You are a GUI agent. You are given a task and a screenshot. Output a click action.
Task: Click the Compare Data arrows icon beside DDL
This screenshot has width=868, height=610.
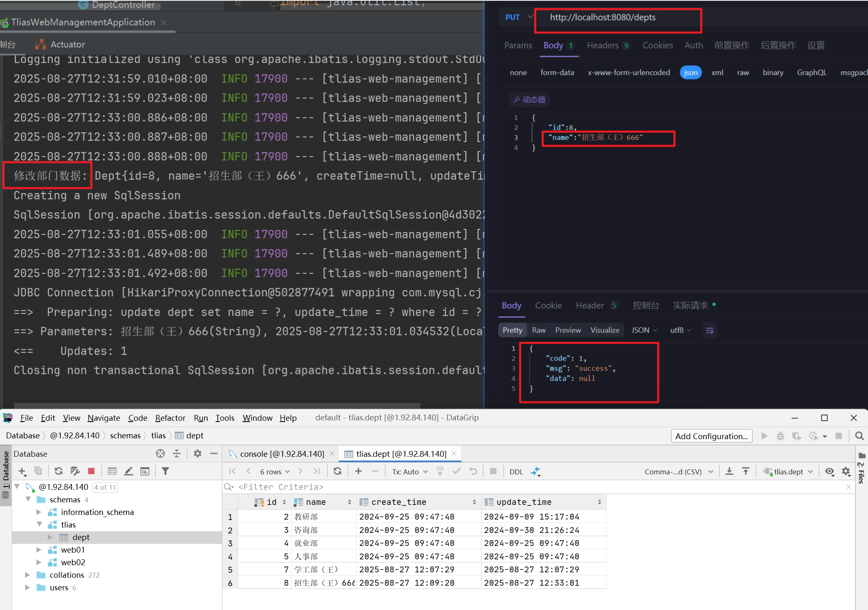pyautogui.click(x=536, y=471)
